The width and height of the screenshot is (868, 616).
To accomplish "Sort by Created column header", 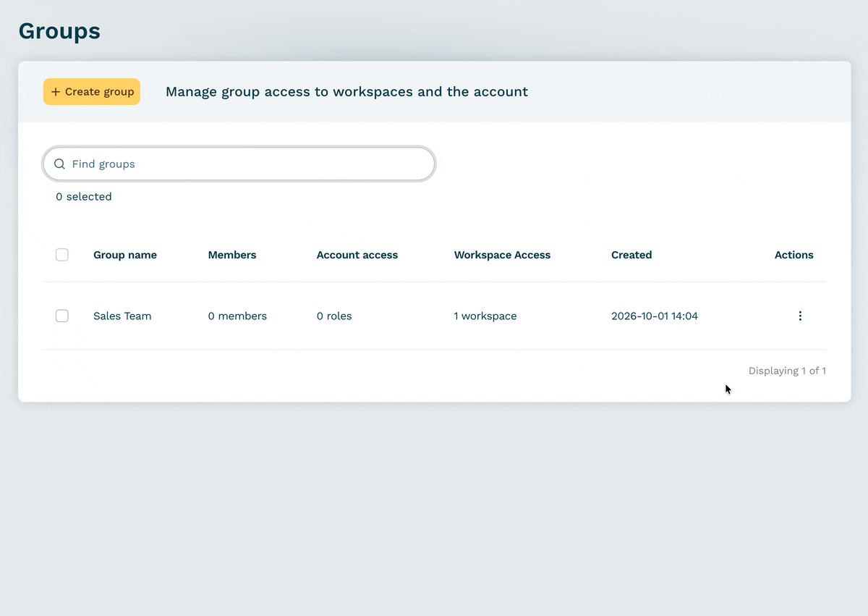I will coord(631,255).
